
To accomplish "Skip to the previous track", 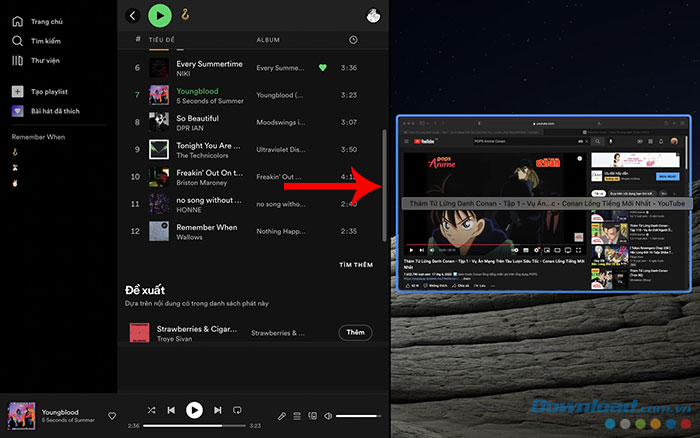I will tap(172, 410).
